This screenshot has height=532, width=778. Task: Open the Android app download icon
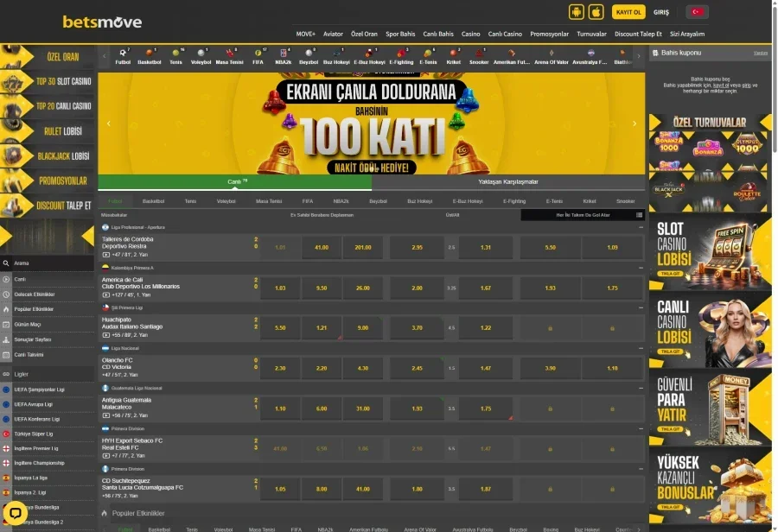(576, 12)
